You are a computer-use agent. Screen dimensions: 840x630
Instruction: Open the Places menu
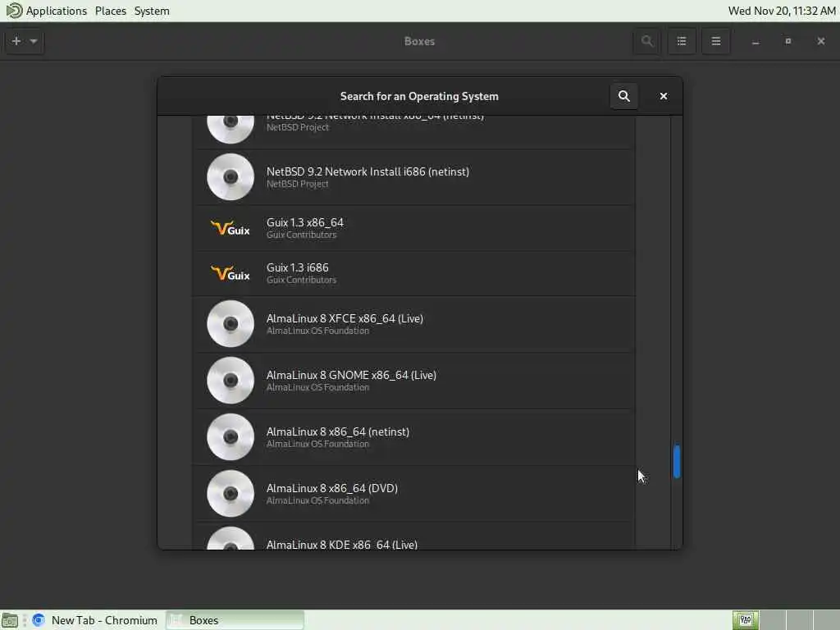(111, 11)
